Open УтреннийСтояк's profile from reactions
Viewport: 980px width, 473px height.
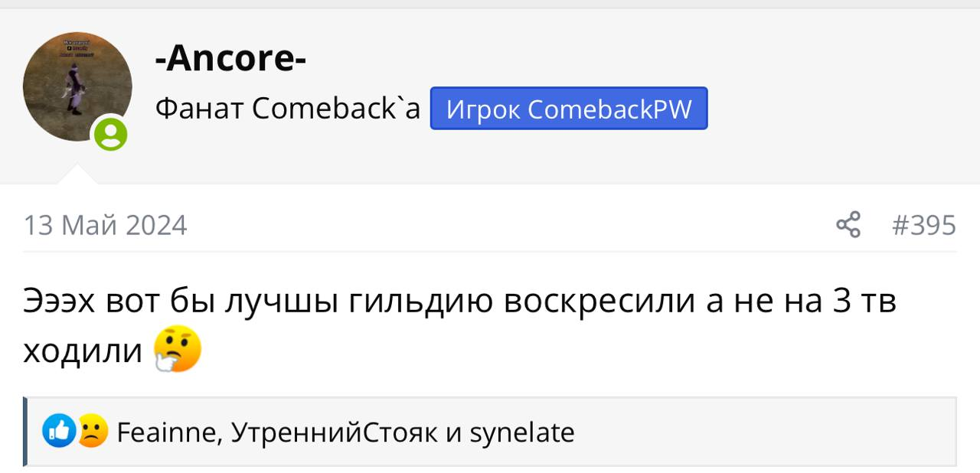pyautogui.click(x=335, y=433)
